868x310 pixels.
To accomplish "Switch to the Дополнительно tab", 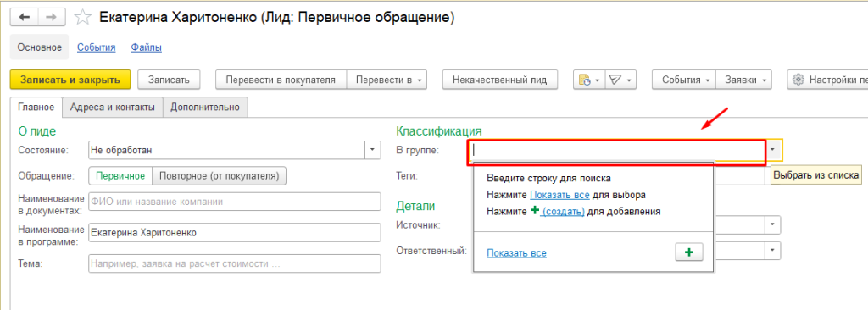I will pyautogui.click(x=205, y=108).
